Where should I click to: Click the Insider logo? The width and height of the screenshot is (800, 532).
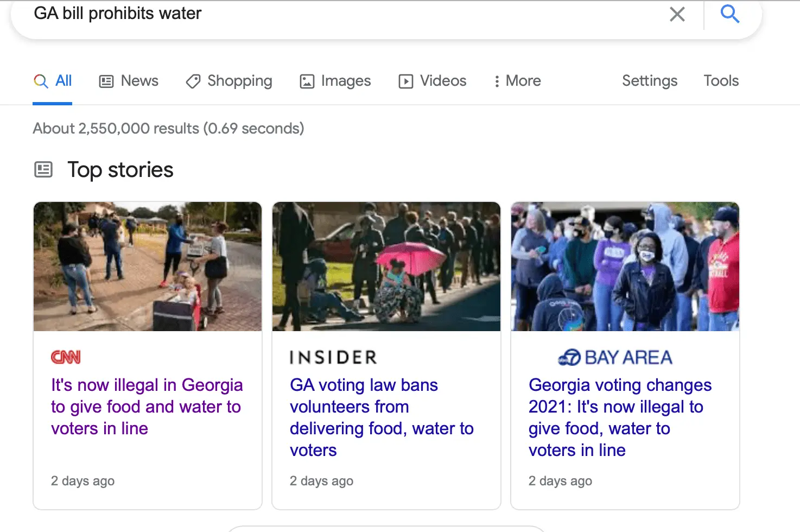point(333,357)
